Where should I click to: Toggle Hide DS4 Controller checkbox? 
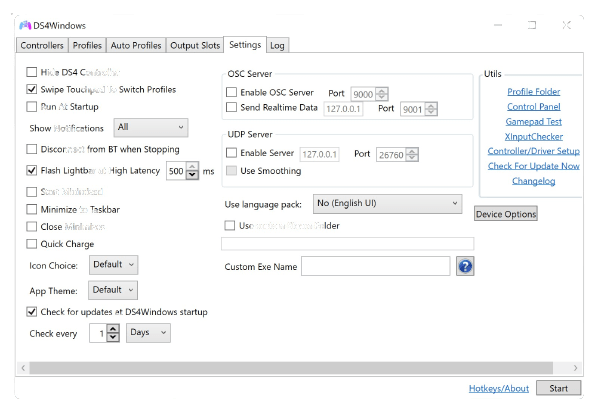click(x=31, y=72)
